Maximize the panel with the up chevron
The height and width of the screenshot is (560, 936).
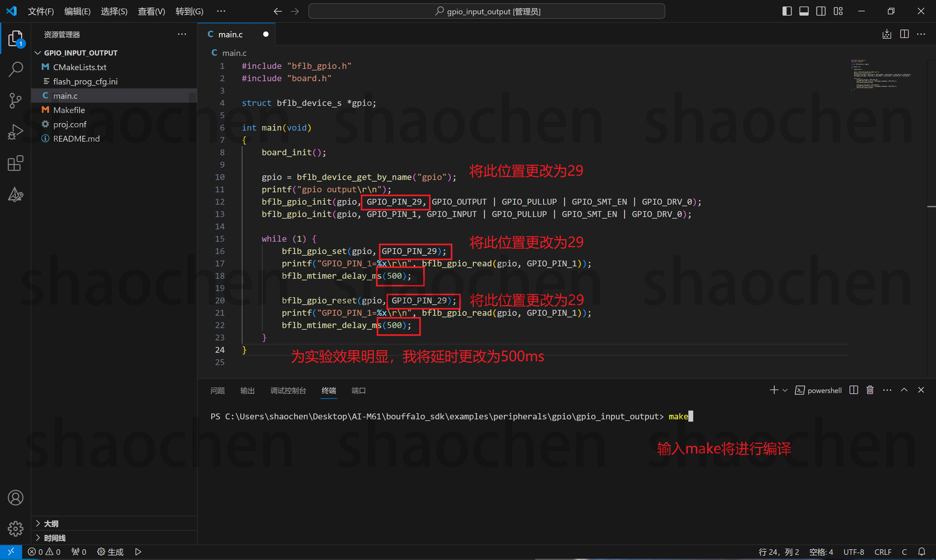tap(904, 390)
